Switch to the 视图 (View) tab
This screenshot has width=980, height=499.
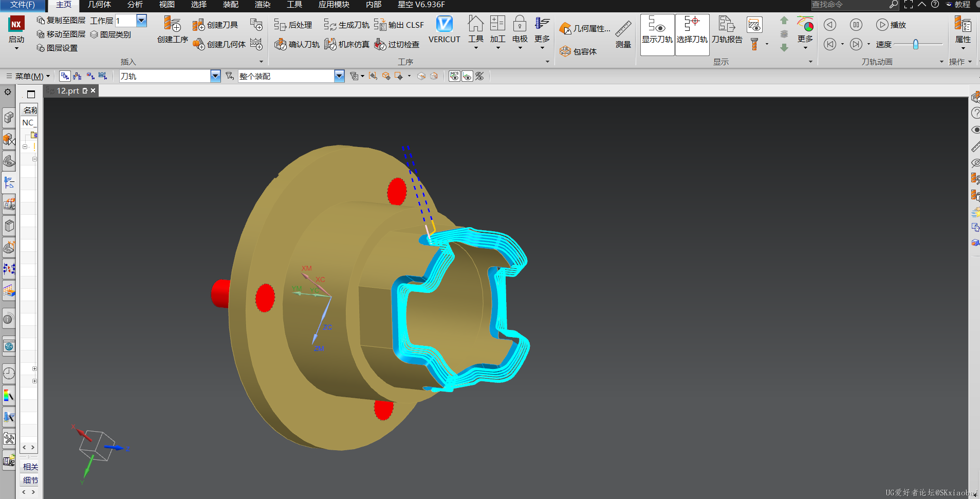coord(167,5)
